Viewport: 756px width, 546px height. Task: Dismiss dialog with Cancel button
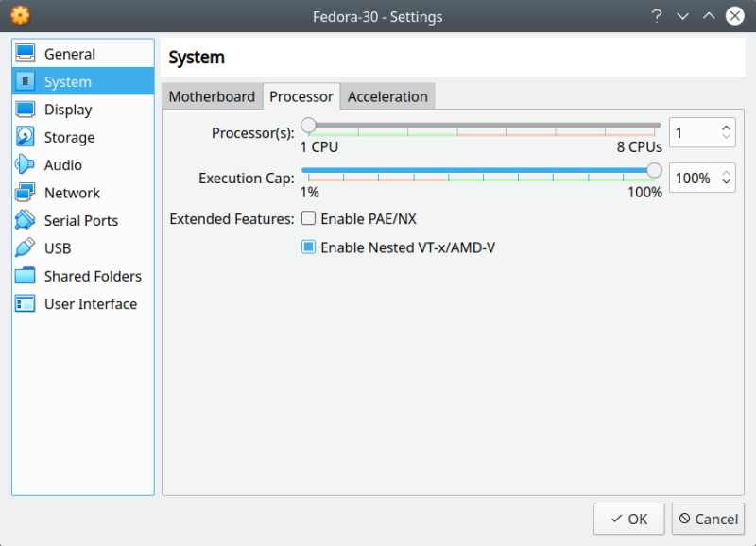[708, 519]
